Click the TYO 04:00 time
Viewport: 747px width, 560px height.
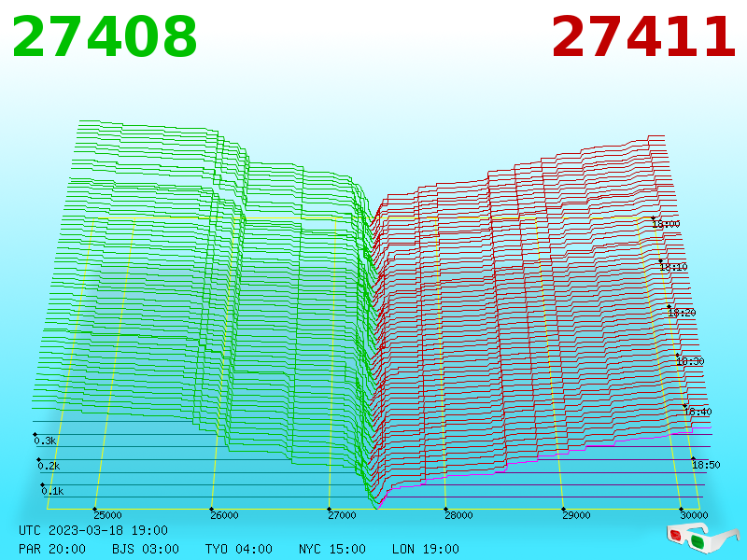(239, 549)
